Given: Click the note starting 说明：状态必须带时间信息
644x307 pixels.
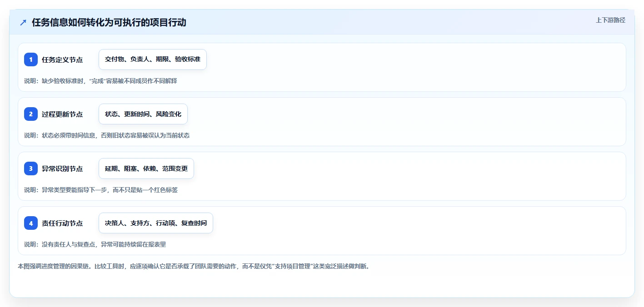Looking at the screenshot, I should coord(107,135).
